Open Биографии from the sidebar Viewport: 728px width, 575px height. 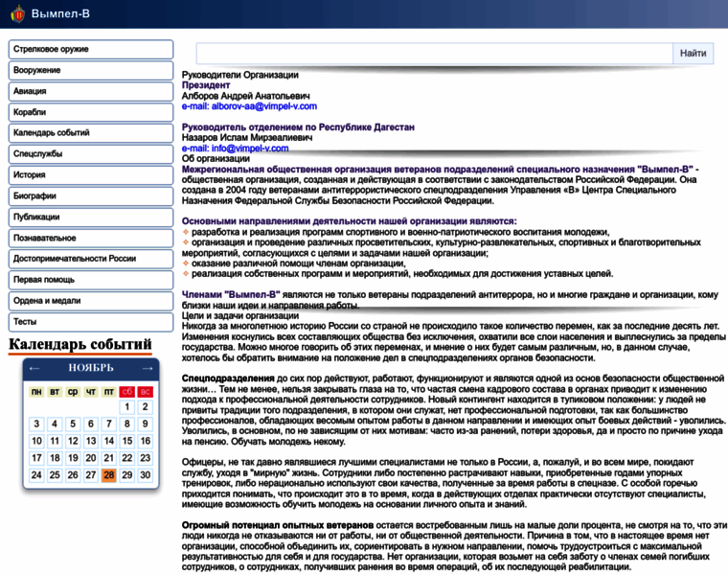91,195
